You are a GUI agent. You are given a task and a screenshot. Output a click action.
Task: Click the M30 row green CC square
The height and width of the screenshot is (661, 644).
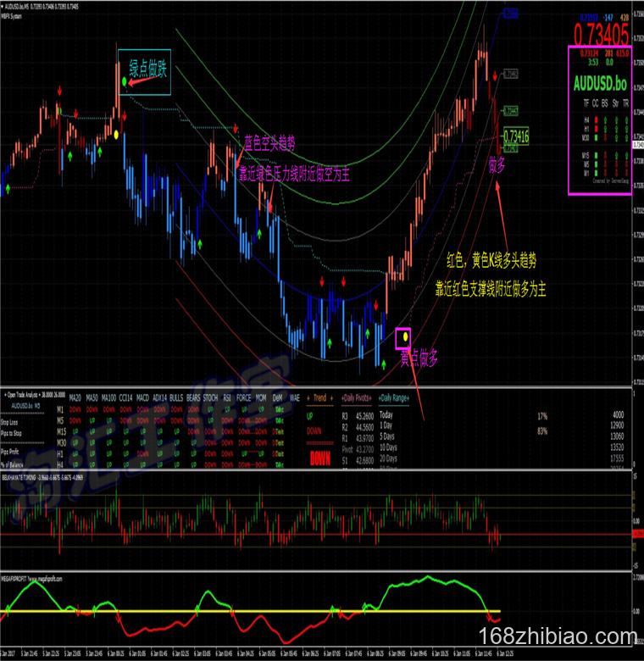[596, 137]
